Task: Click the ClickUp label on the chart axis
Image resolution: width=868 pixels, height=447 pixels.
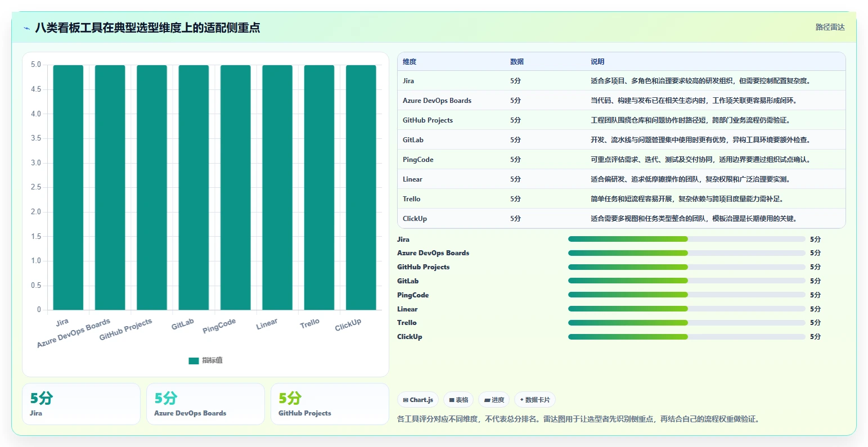Action: click(348, 325)
